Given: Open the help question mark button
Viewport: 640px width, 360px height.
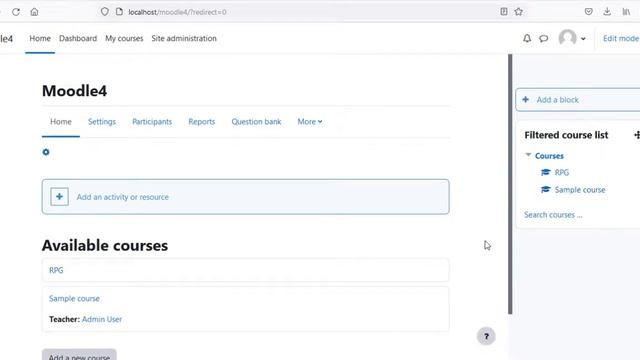Looking at the screenshot, I should pos(486,336).
